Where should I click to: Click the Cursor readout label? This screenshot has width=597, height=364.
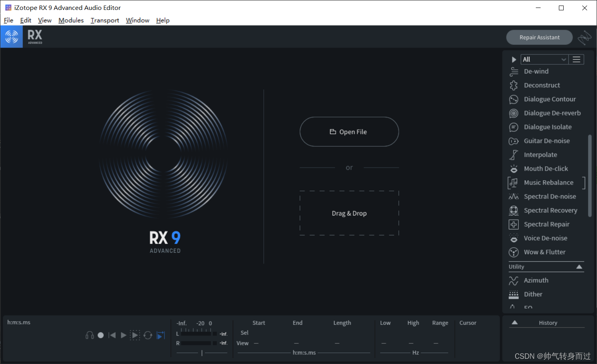click(x=468, y=323)
